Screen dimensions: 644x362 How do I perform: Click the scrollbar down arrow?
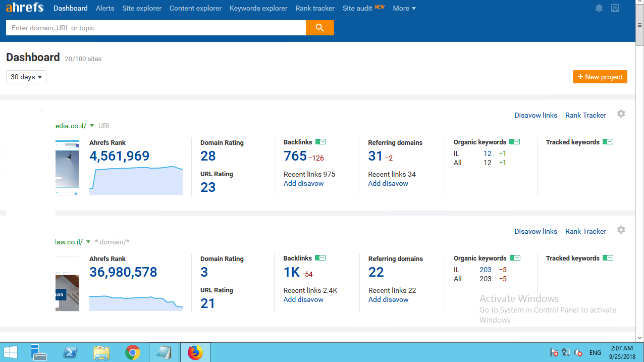(639, 337)
